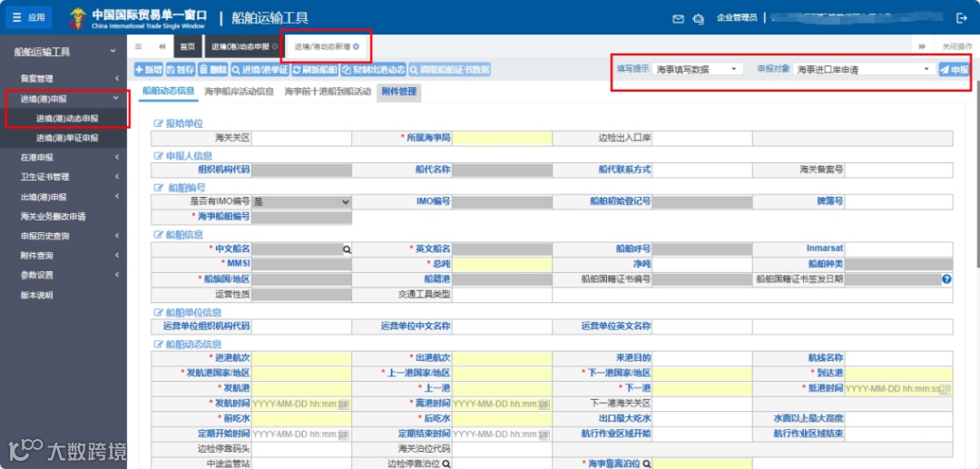980x469 pixels.
Task: Click the 出港航次 input field
Action: point(503,357)
